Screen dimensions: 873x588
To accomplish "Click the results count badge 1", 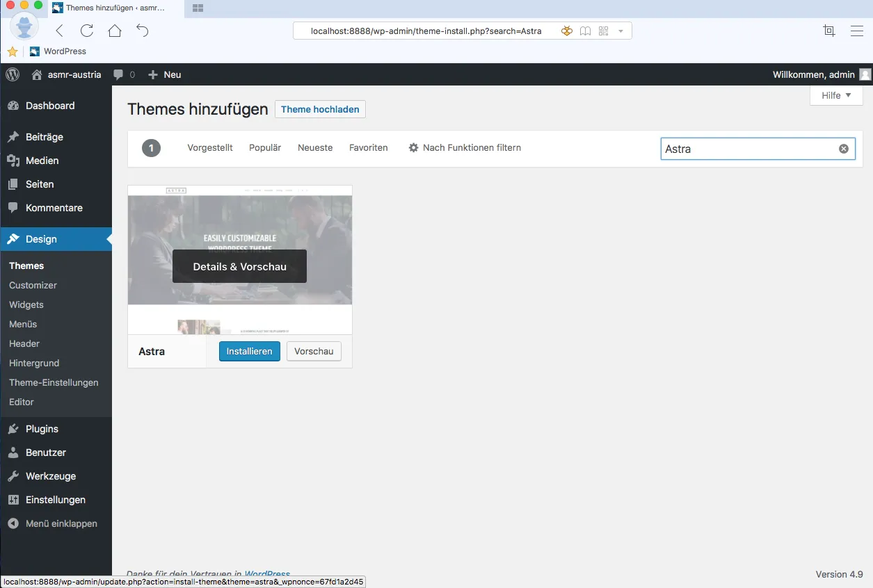I will coord(152,148).
